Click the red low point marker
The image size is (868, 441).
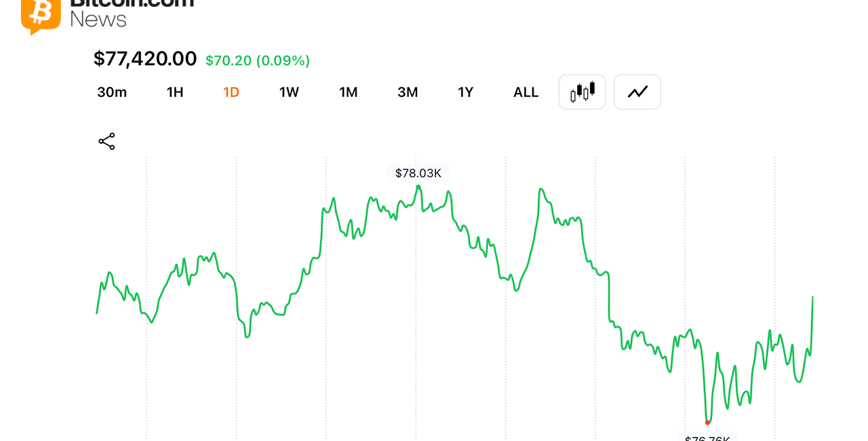(x=707, y=423)
